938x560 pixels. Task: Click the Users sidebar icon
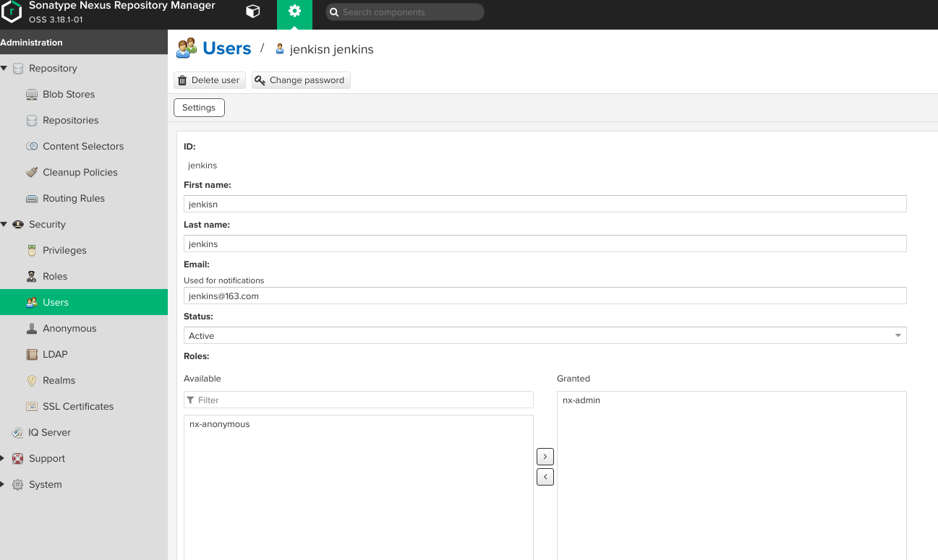[32, 303]
